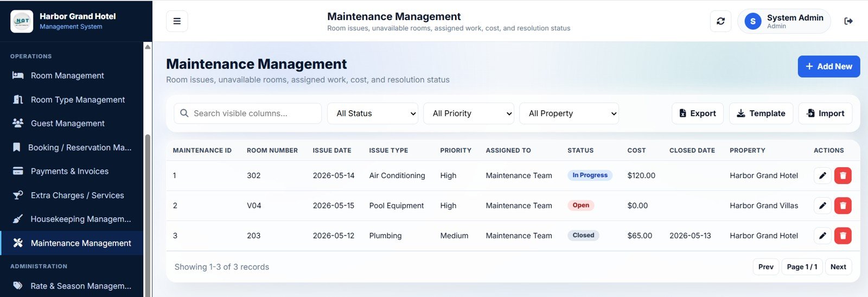The image size is (868, 297).
Task: Click the Room Type Management door icon
Action: [18, 99]
